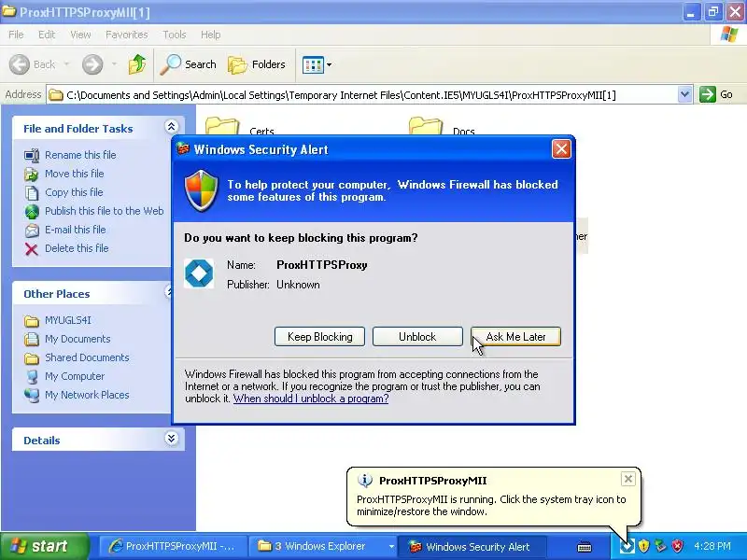This screenshot has width=747, height=560.
Task: Open the Start menu
Action: [x=44, y=546]
